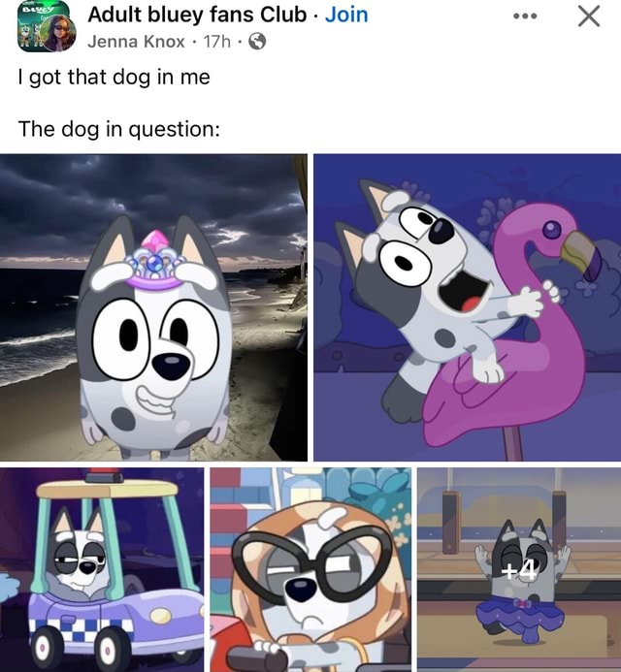Click the 17h post timestamp
The image size is (621, 672).
tap(217, 42)
